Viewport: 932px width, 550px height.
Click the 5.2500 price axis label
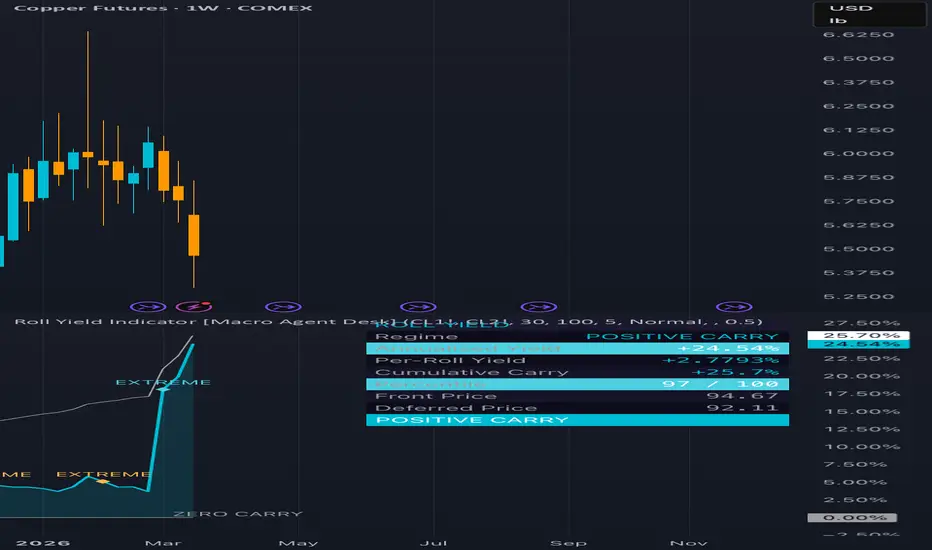[x=858, y=296]
